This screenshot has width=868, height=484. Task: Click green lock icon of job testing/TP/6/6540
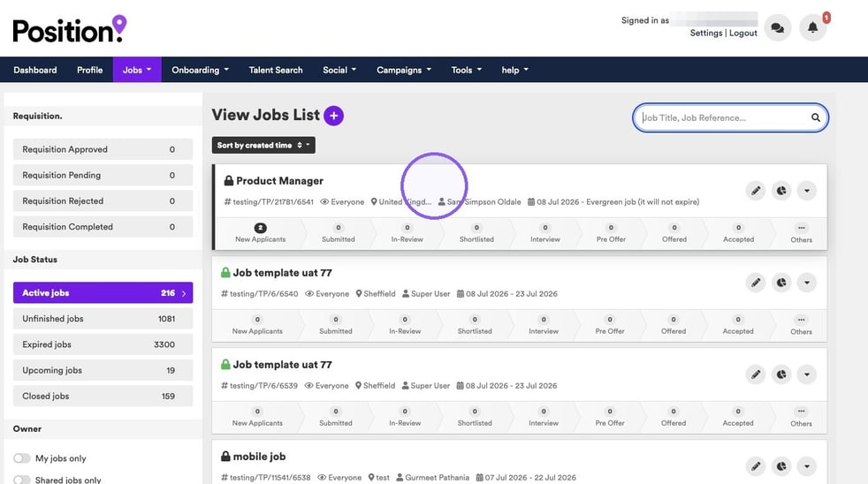225,272
